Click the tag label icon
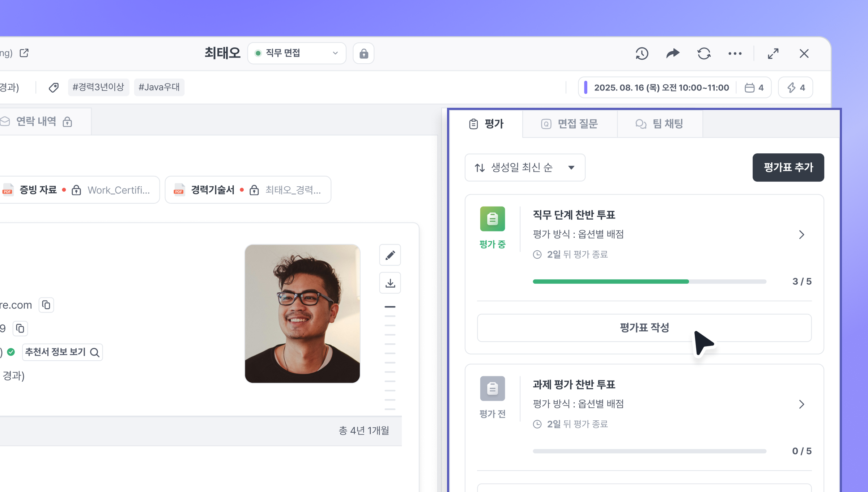 54,87
